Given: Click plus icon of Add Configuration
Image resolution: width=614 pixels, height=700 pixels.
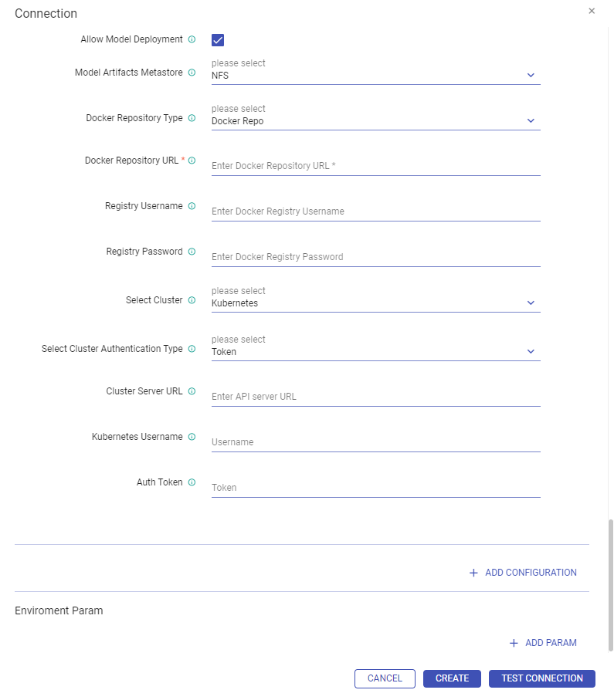Looking at the screenshot, I should (x=473, y=573).
